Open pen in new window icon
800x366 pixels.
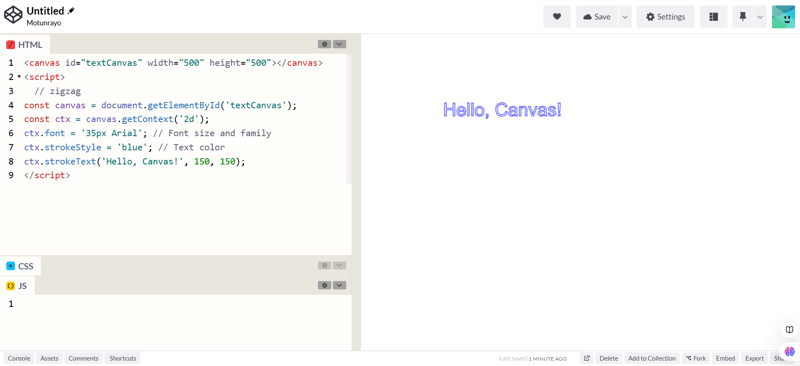587,358
